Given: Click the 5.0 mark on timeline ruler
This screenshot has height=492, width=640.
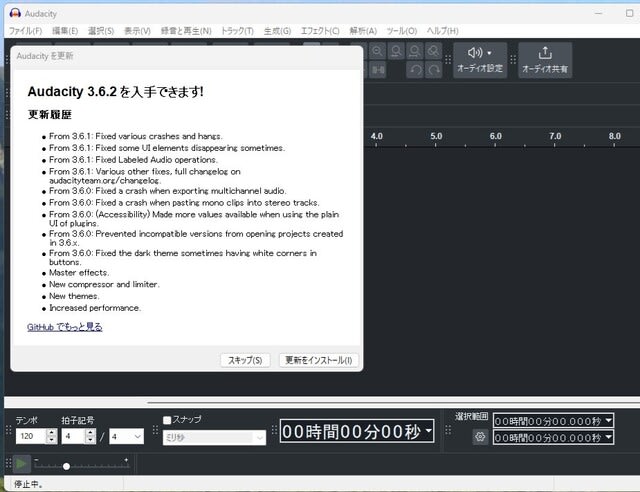Looking at the screenshot, I should click(x=436, y=136).
